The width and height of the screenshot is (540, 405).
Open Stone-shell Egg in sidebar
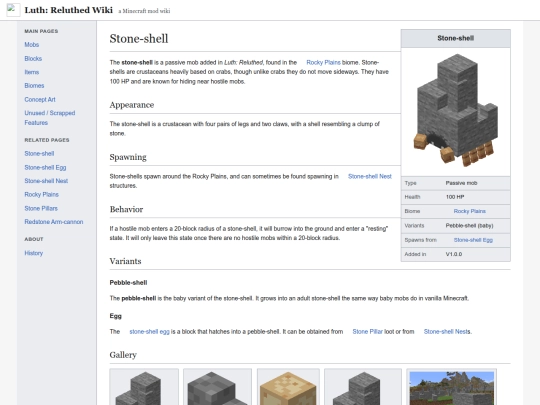(45, 167)
